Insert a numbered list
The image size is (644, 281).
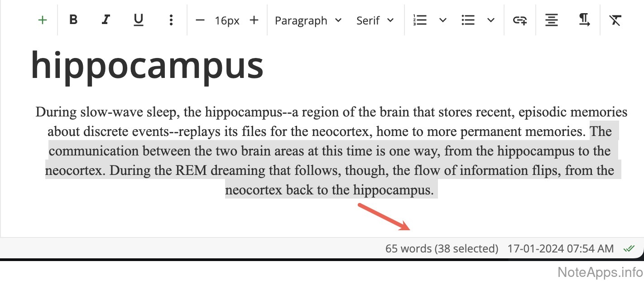pos(420,20)
